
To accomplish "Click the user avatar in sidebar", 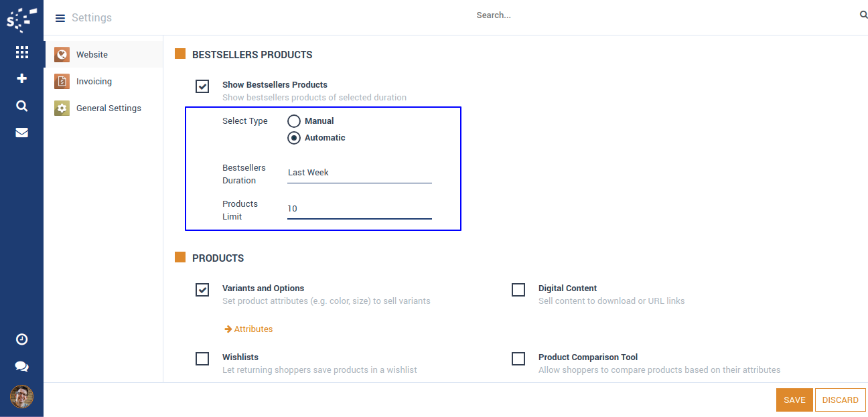I will pyautogui.click(x=21, y=397).
